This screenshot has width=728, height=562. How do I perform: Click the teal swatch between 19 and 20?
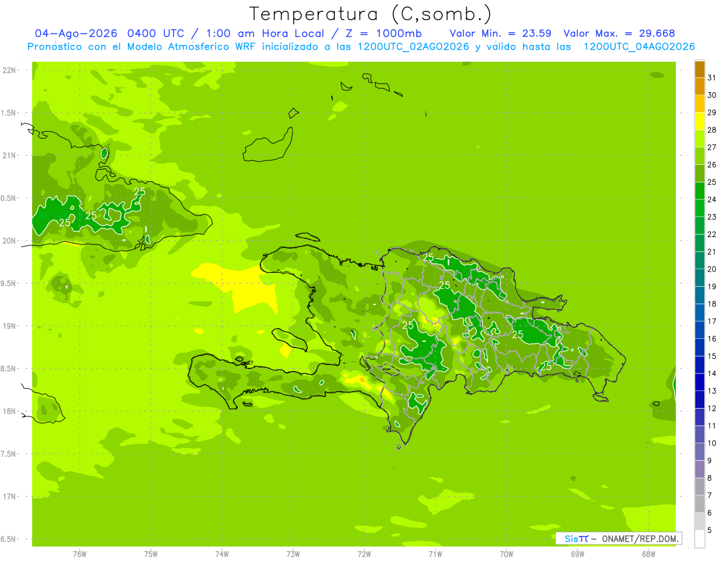[x=699, y=278]
